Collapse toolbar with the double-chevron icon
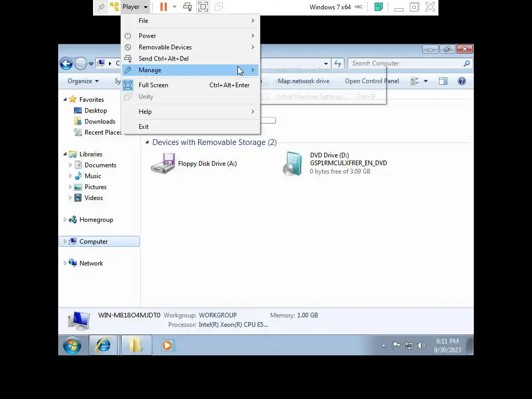 tap(358, 7)
